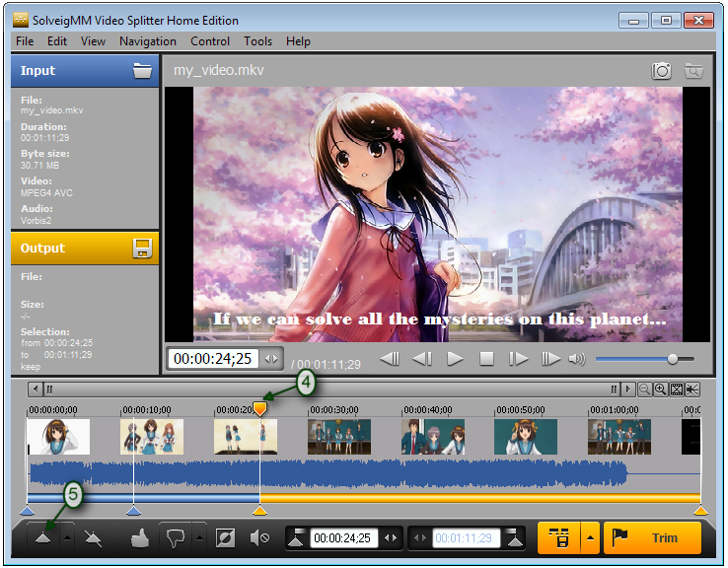The width and height of the screenshot is (728, 568).
Task: Click the Remove marker icon
Action: point(93,537)
